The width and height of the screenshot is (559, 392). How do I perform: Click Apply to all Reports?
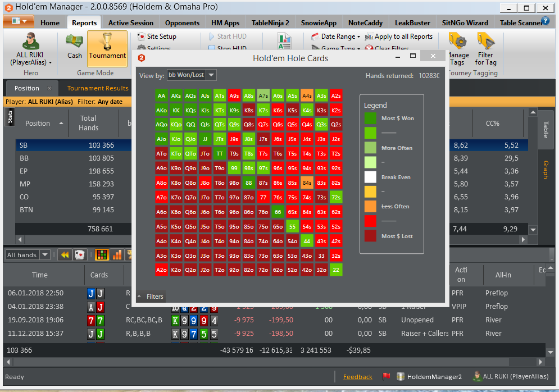(399, 37)
